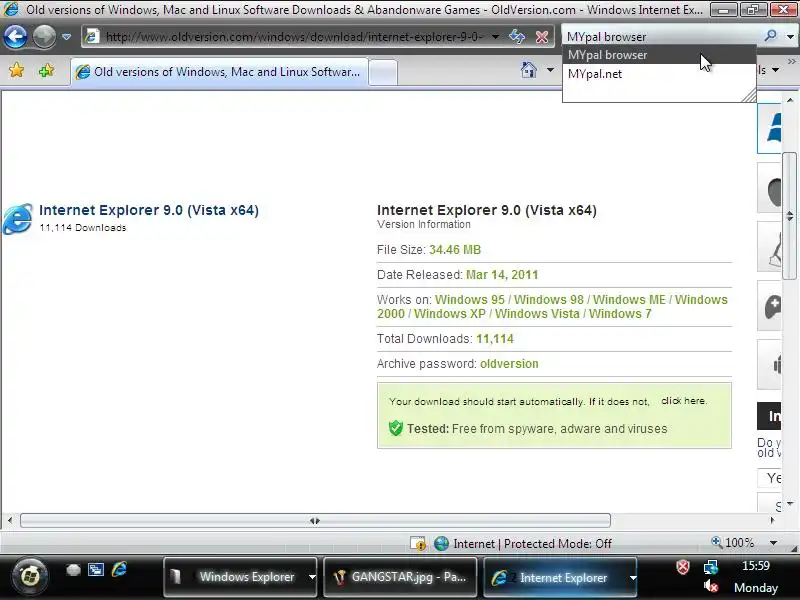Click the Windows category sidebar icon
The height and width of the screenshot is (600, 800).
(771, 128)
